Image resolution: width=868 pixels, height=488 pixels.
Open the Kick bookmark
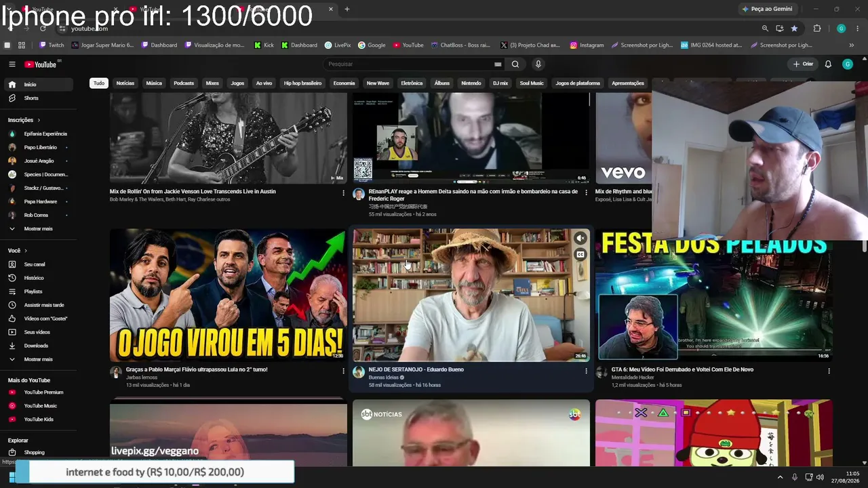point(264,45)
